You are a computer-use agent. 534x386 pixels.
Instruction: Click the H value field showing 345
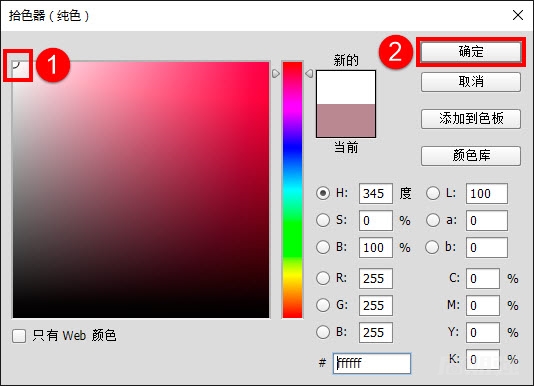376,193
